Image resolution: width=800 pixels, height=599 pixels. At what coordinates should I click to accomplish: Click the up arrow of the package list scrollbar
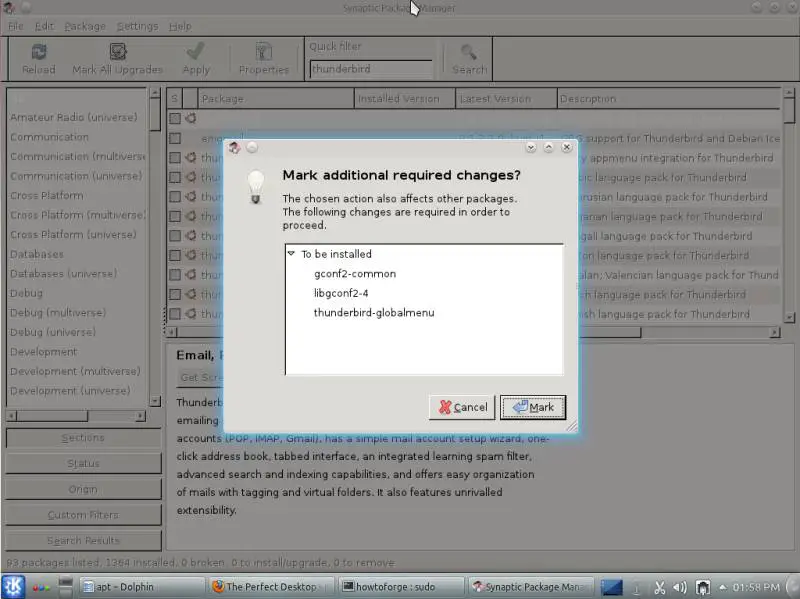point(789,93)
